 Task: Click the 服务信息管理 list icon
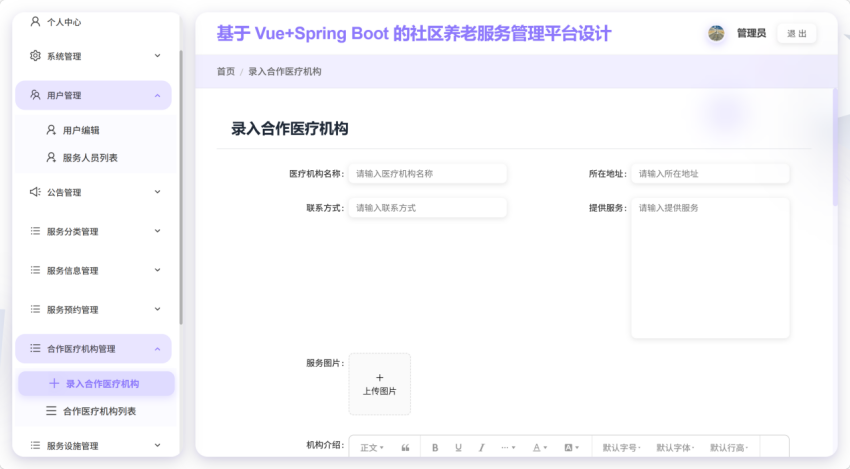35,271
